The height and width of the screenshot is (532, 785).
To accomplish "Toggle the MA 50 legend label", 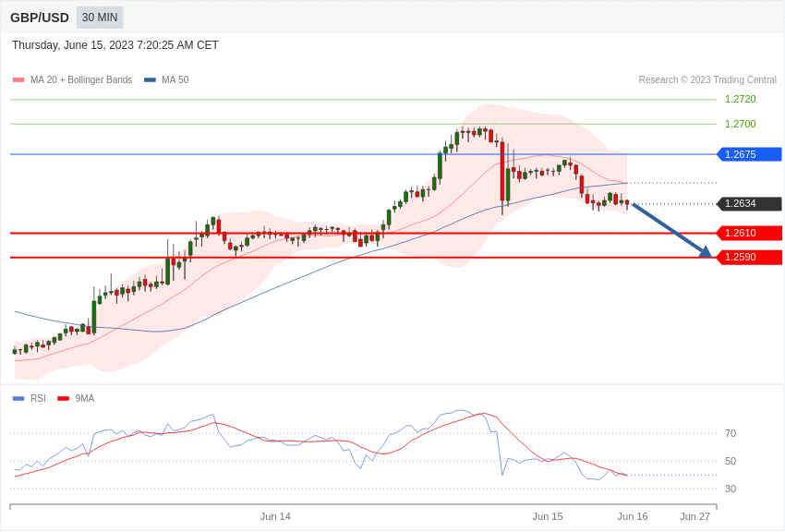I will (x=175, y=80).
